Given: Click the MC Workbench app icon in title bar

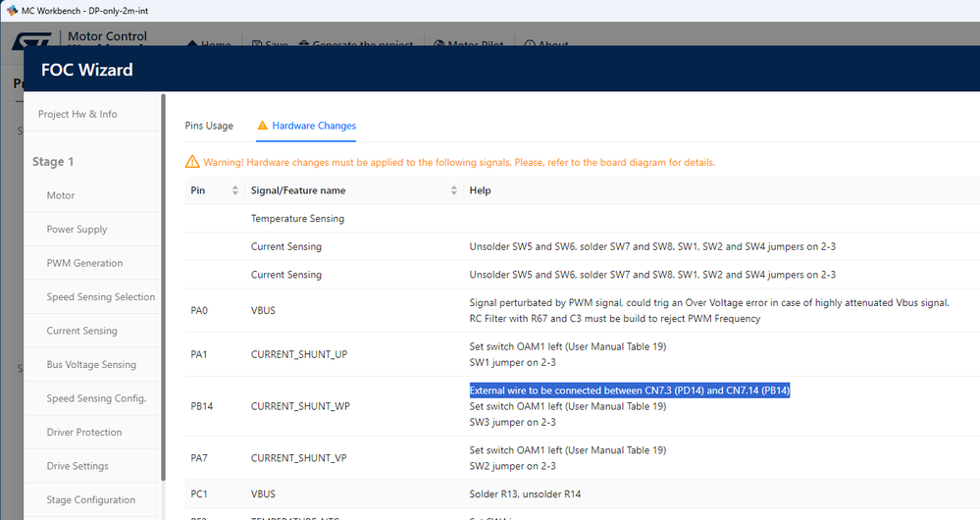Looking at the screenshot, I should pyautogui.click(x=12, y=11).
